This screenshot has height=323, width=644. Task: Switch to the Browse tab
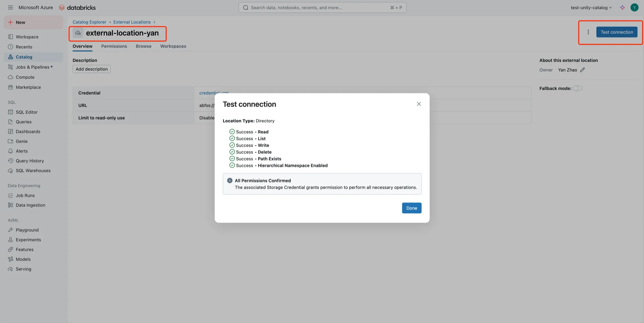(144, 46)
